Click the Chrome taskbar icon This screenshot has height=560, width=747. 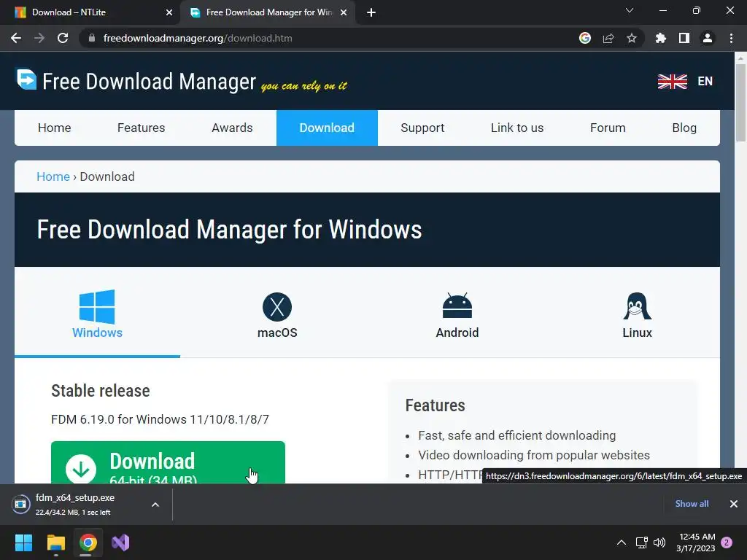[x=88, y=542]
